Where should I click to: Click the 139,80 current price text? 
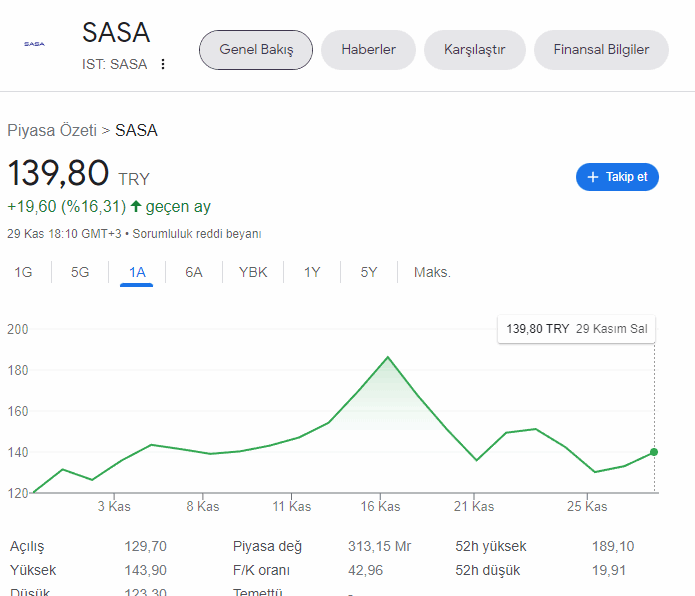(58, 173)
